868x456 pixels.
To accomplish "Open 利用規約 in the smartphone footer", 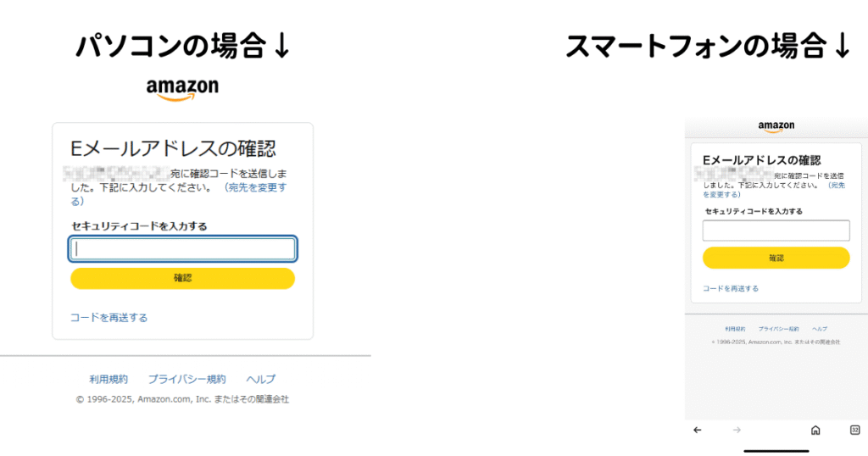I will [x=735, y=329].
